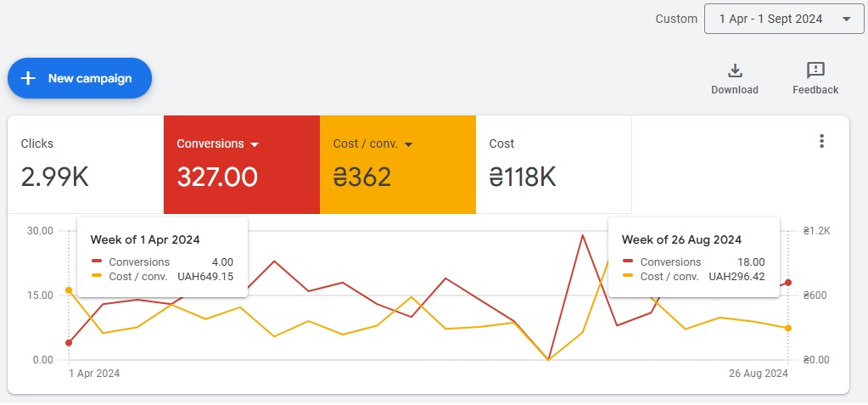Select the Clicks metric card
The width and height of the screenshot is (868, 405).
[x=86, y=165]
